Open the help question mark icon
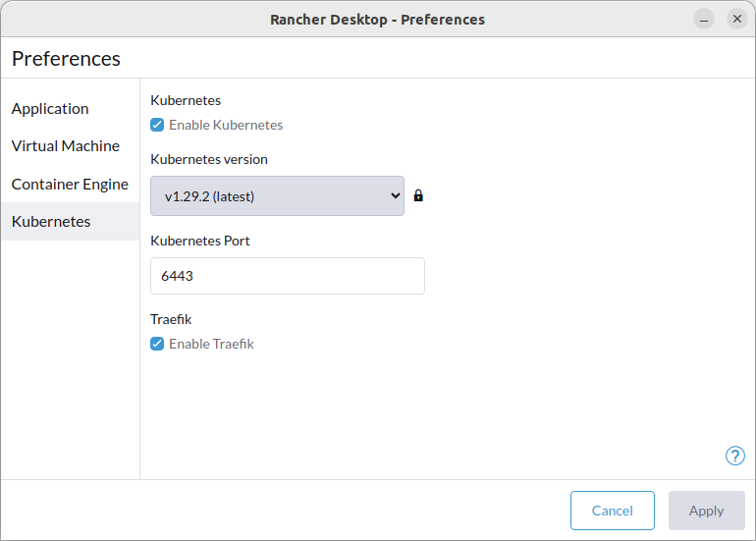 [x=734, y=456]
